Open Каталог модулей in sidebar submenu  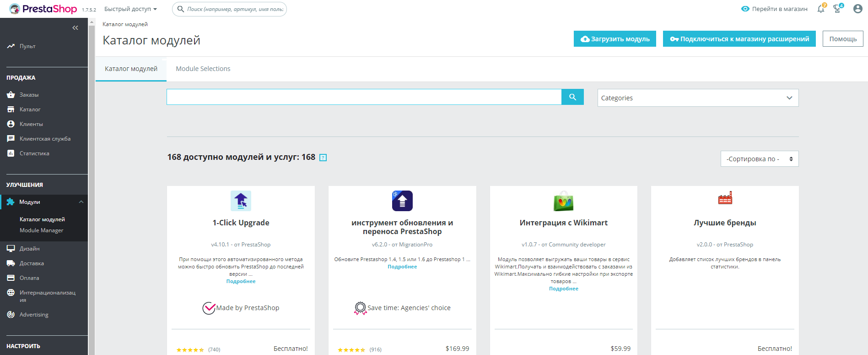(x=42, y=219)
